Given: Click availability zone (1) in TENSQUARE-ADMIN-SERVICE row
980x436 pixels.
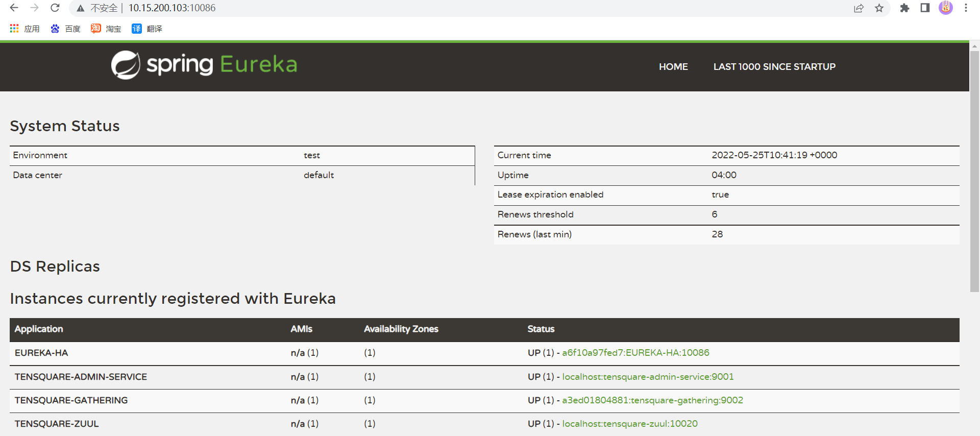Looking at the screenshot, I should click(370, 377).
